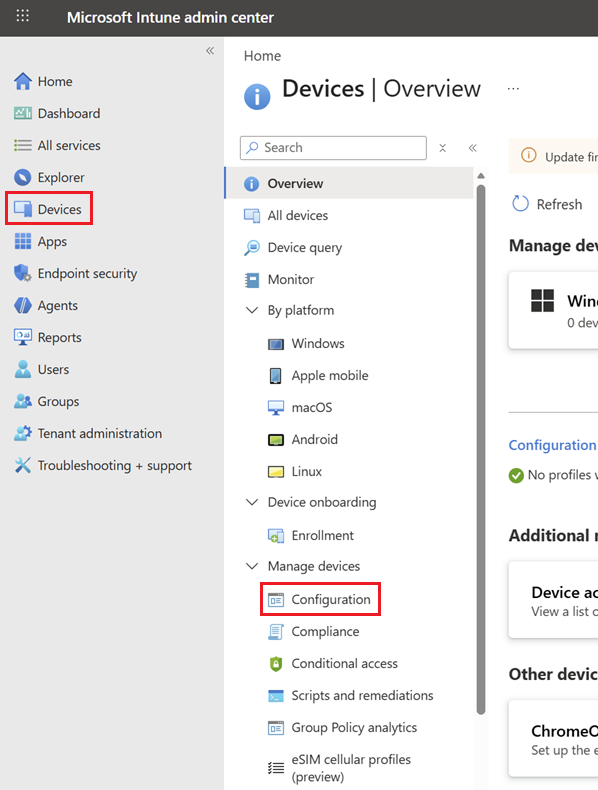Click the 'Microsoft Intune admin center' title
Image resolution: width=598 pixels, height=790 pixels.
[170, 18]
